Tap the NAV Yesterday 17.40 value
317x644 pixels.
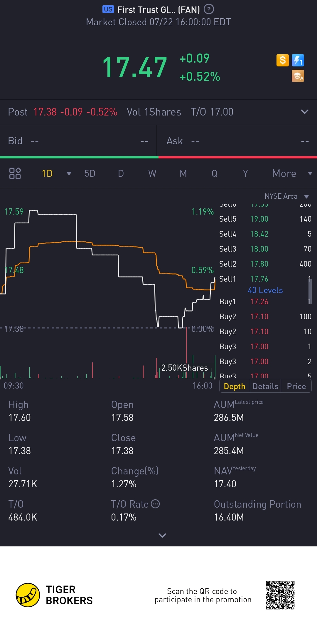point(225,484)
